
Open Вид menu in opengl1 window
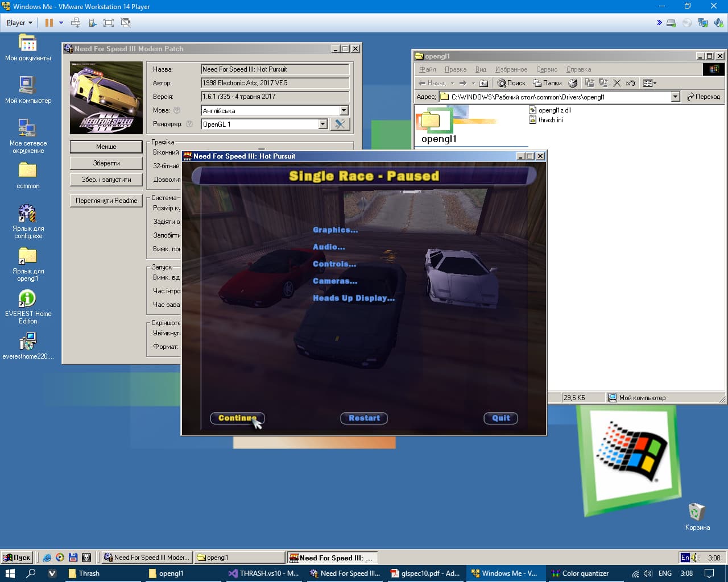[481, 69]
